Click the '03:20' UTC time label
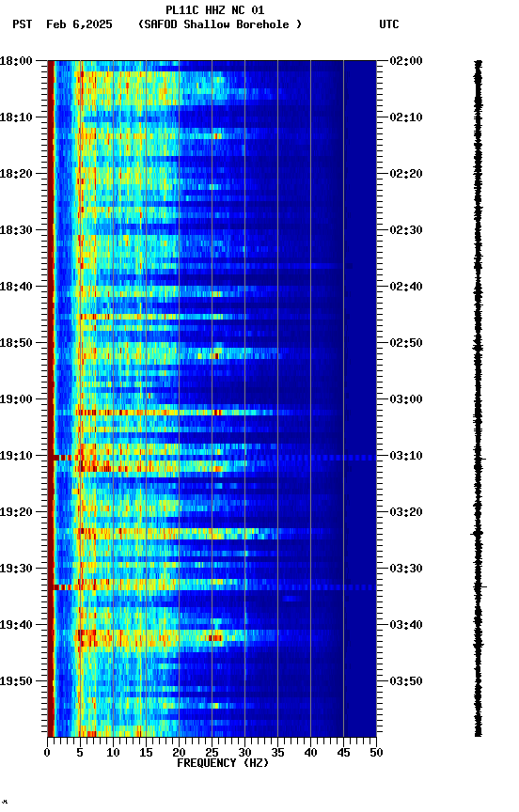The width and height of the screenshot is (519, 812). [x=406, y=512]
